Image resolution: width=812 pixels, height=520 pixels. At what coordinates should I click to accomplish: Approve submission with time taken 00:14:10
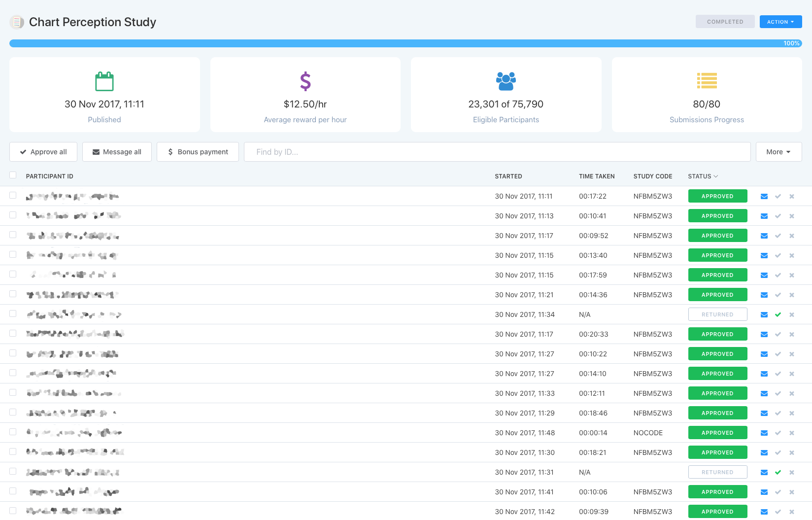[x=778, y=374]
